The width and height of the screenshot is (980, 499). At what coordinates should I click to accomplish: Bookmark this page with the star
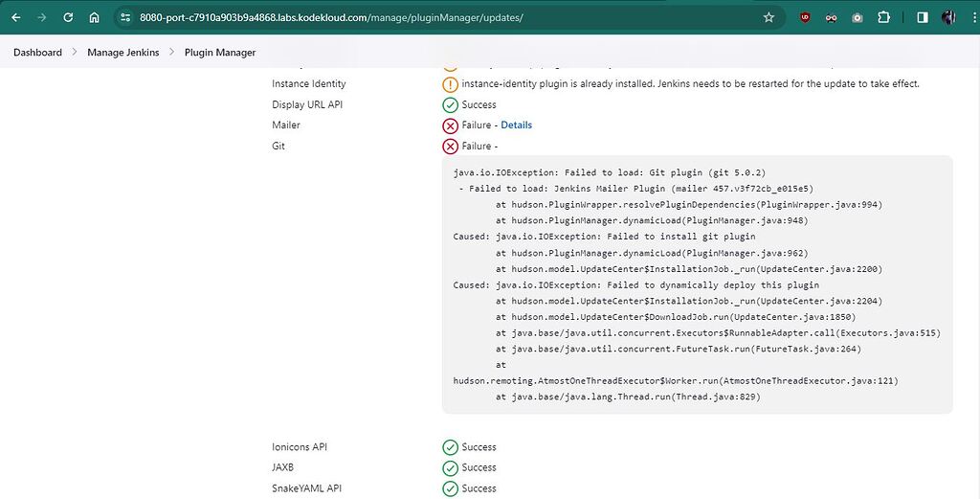pos(768,17)
